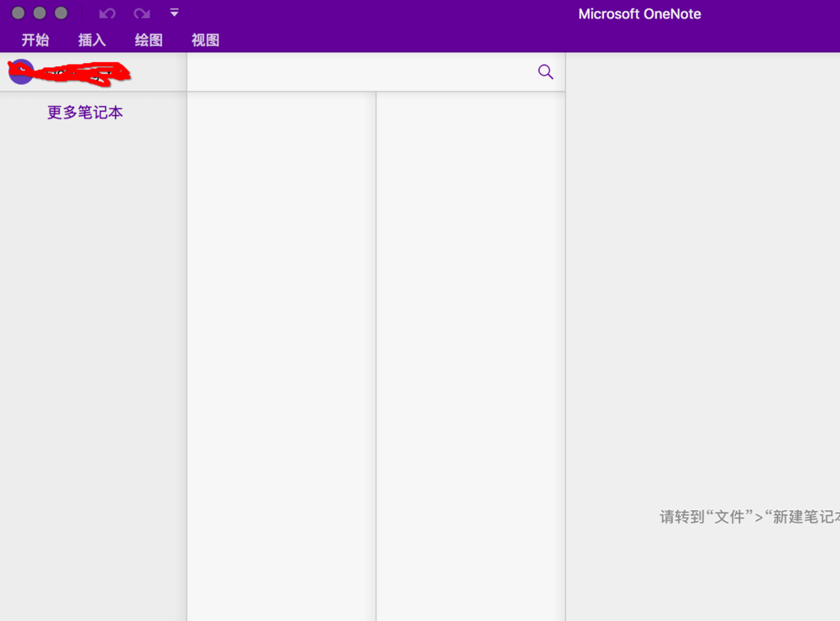Switch to the 插入 ribbon tab
The image size is (840, 621).
tap(92, 40)
